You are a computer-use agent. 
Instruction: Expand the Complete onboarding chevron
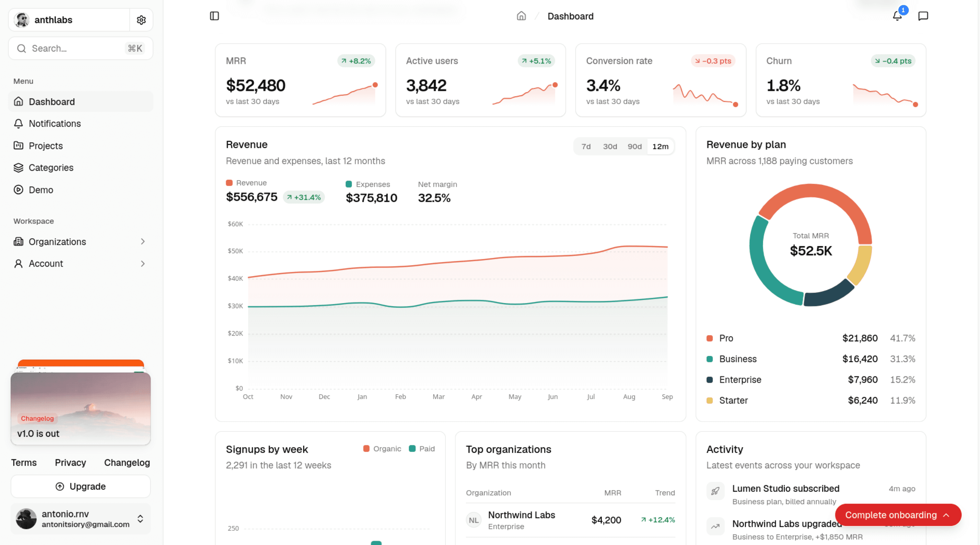(947, 515)
